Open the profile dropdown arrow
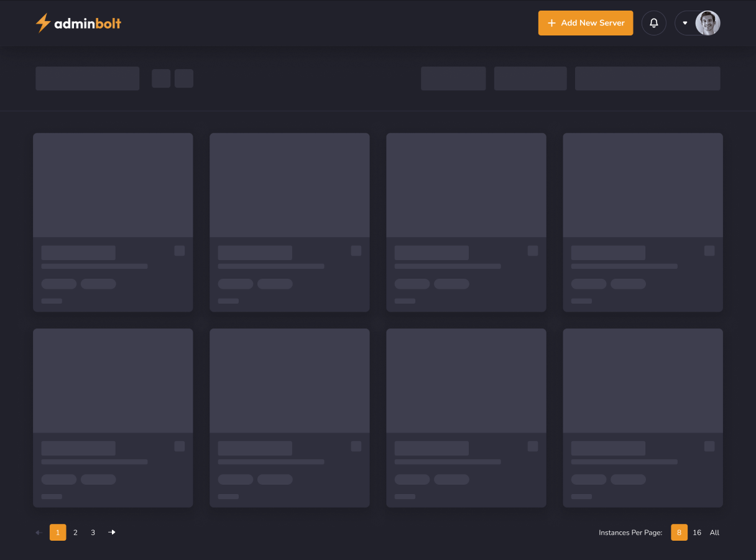 (685, 22)
